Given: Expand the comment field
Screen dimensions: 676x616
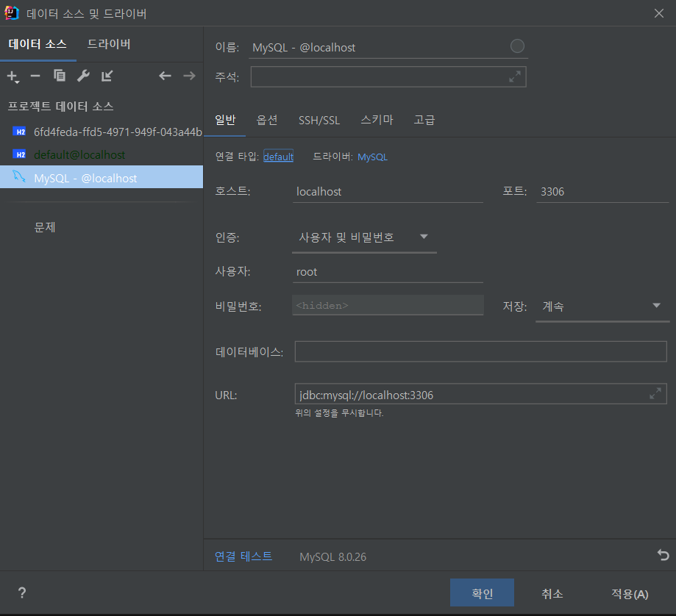Looking at the screenshot, I should pyautogui.click(x=515, y=76).
